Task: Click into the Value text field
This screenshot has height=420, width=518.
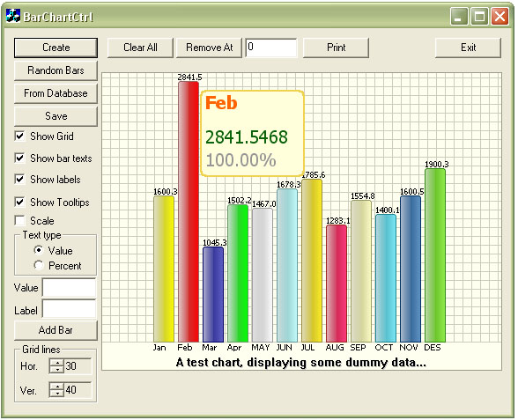Action: click(x=69, y=287)
